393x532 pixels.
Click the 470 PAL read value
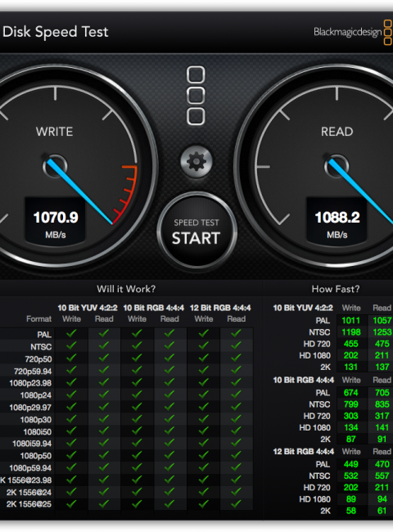[x=382, y=464]
